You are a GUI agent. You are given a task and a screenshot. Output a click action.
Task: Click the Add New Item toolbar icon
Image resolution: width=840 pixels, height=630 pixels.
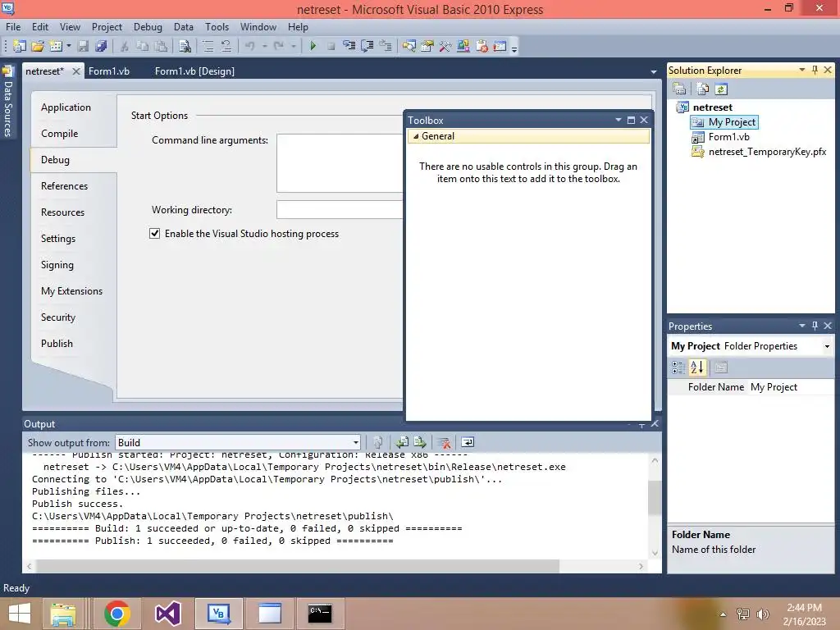(x=56, y=46)
